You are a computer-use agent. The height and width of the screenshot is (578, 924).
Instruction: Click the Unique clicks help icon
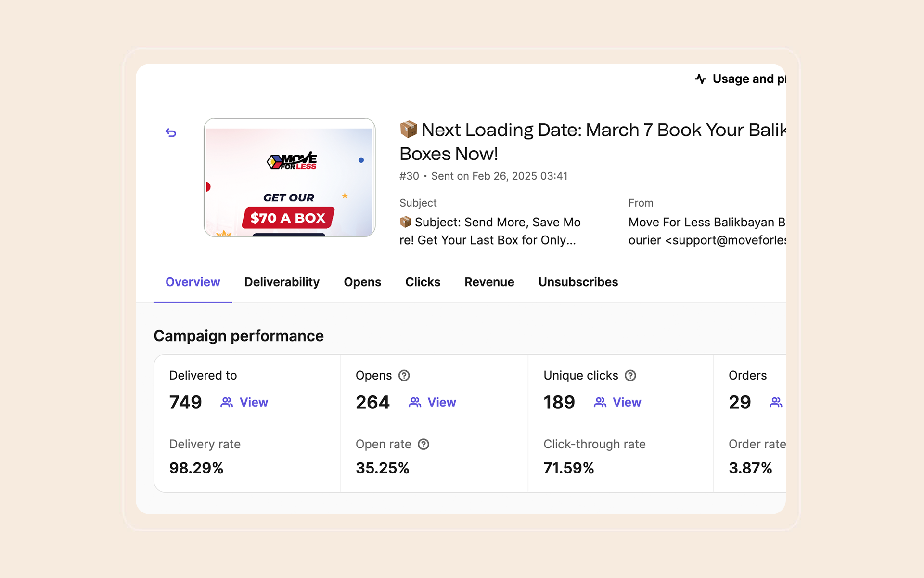click(x=630, y=375)
